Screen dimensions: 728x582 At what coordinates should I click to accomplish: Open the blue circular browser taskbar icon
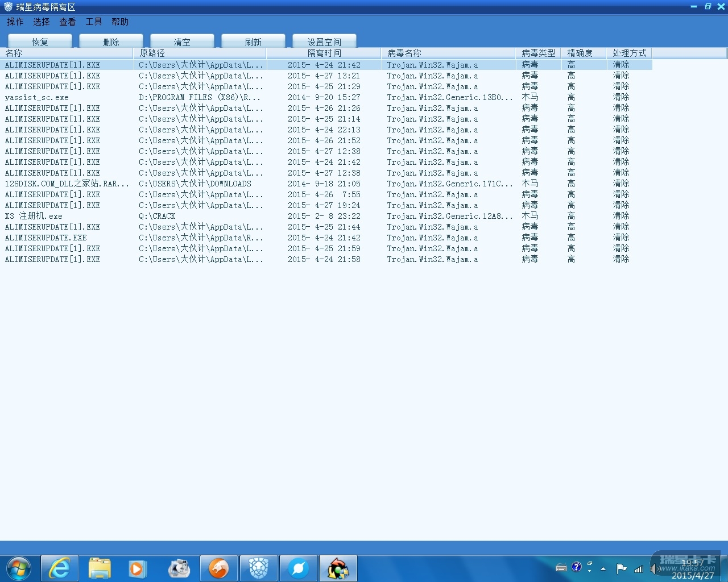click(299, 568)
